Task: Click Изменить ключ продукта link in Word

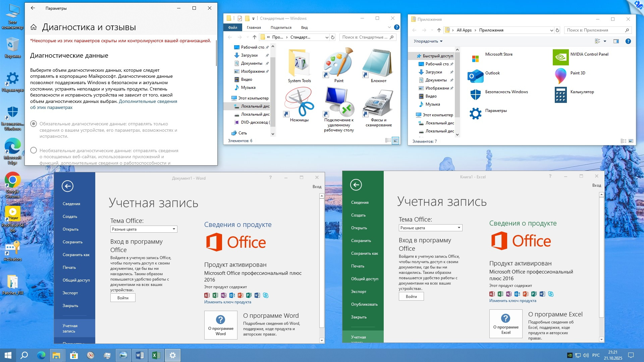Action: (x=227, y=302)
